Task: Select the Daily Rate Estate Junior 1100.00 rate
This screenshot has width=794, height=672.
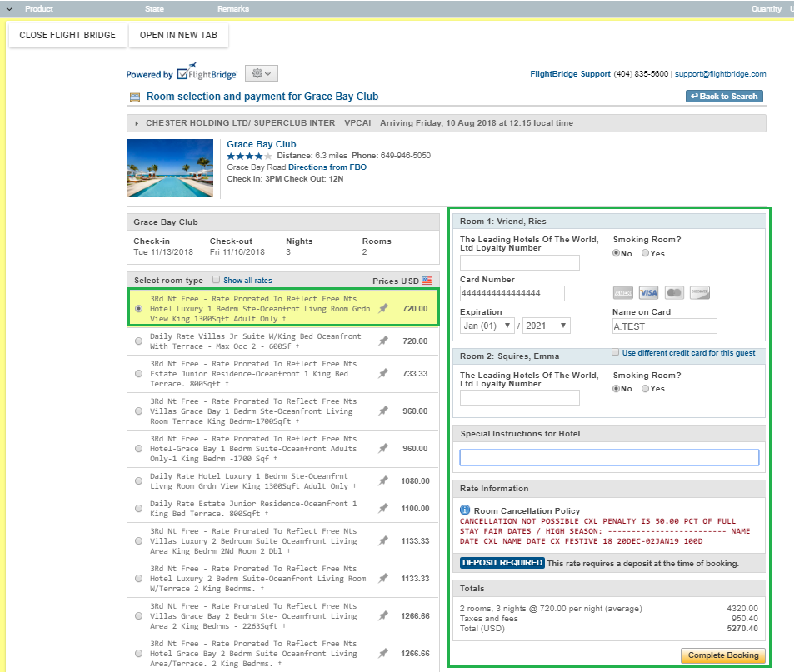Action: (139, 509)
